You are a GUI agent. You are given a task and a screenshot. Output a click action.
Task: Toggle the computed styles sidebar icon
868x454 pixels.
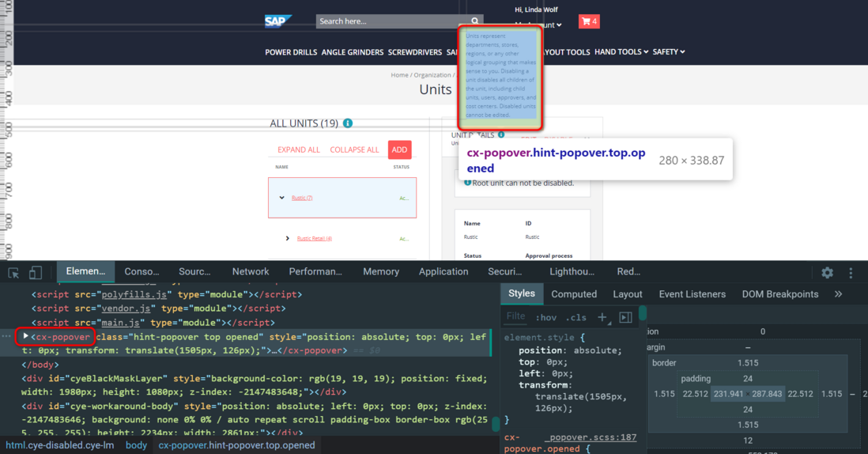pyautogui.click(x=625, y=317)
